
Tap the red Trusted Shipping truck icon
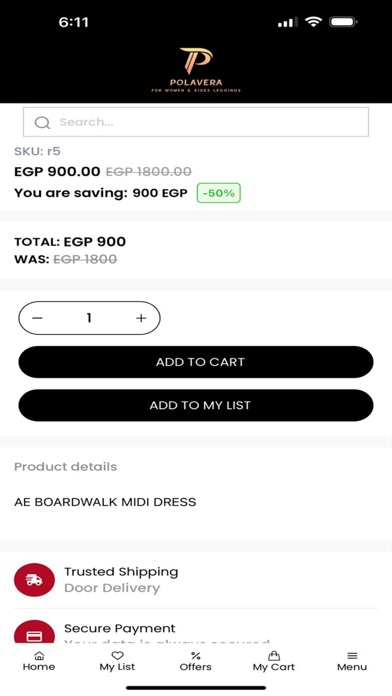point(35,580)
